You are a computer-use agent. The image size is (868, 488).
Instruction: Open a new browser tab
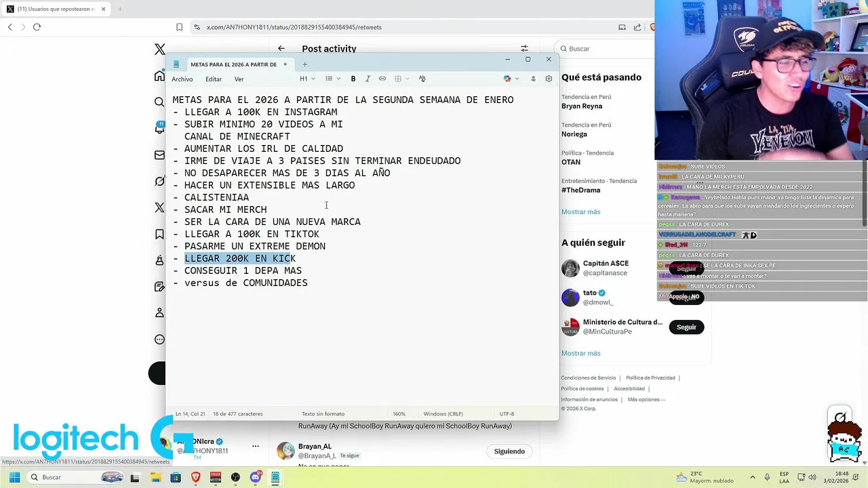click(x=120, y=9)
